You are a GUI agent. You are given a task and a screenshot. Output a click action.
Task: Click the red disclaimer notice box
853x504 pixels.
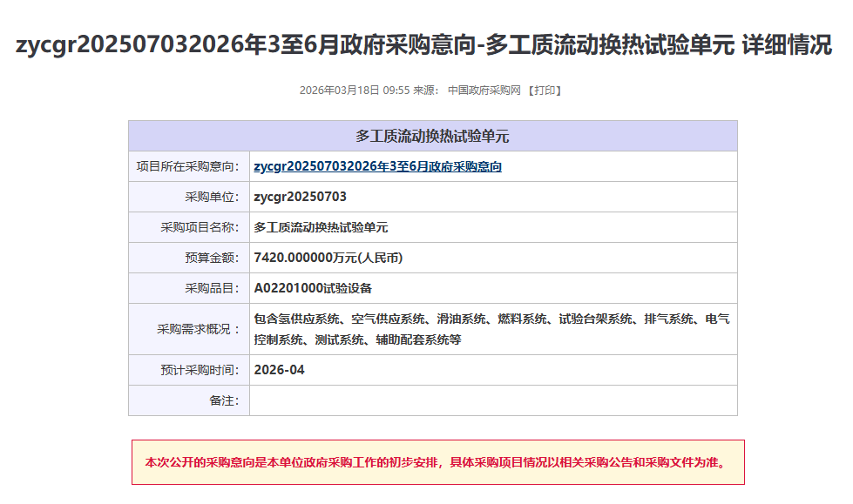pyautogui.click(x=437, y=462)
